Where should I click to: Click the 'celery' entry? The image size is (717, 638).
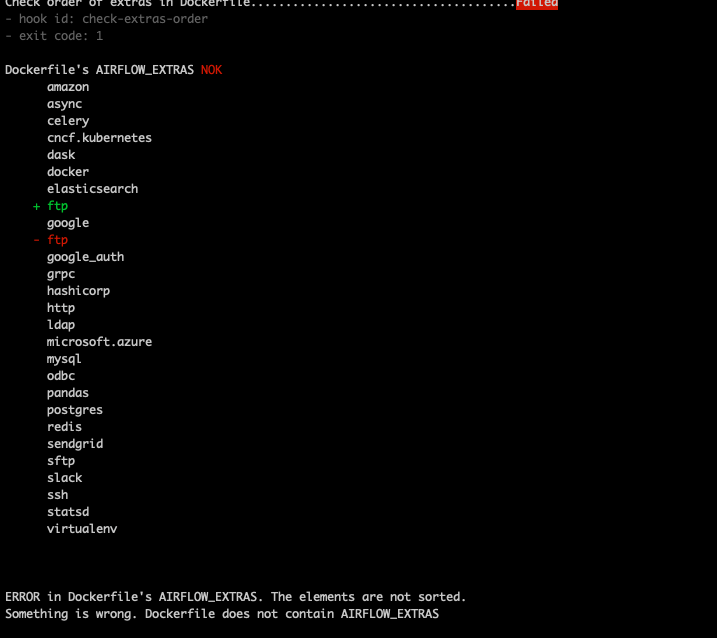pyautogui.click(x=68, y=121)
